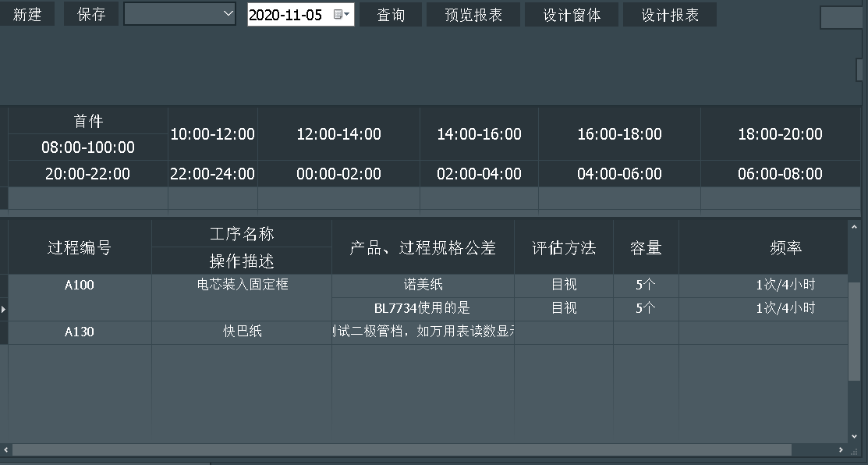Open the empty combo box next to 保存

click(179, 13)
